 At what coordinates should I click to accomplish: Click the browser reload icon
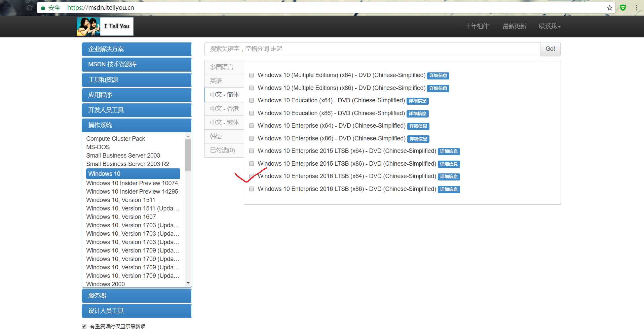tap(30, 8)
